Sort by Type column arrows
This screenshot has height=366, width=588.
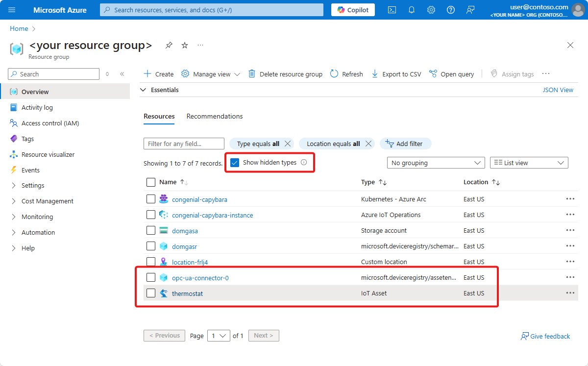[x=383, y=182]
